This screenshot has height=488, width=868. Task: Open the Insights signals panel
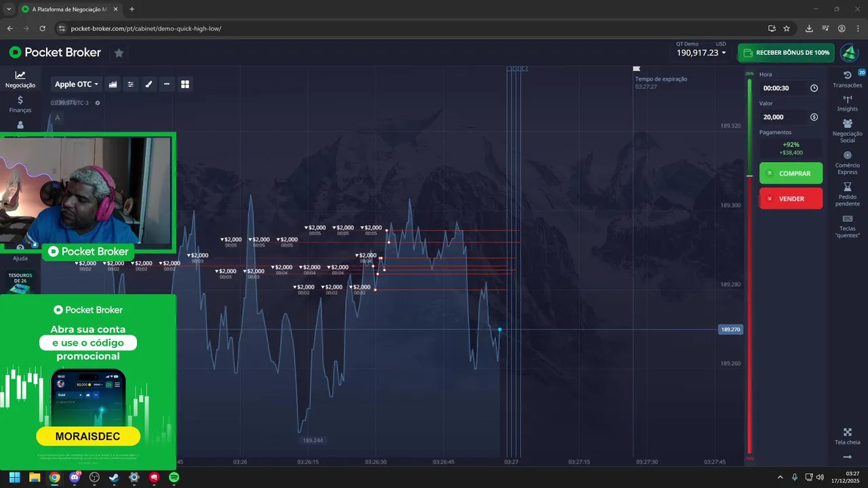(847, 104)
